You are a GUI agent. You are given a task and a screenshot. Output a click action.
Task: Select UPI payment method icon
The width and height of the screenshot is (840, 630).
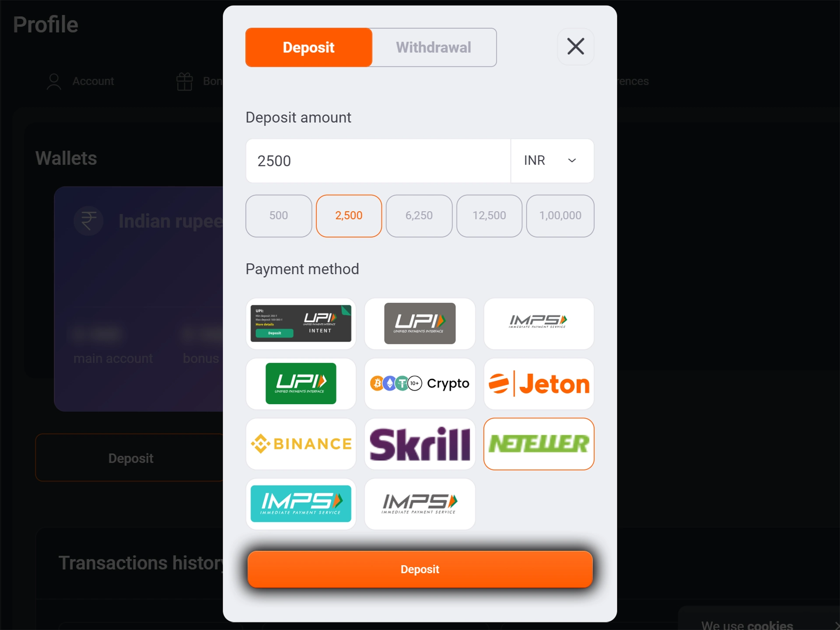coord(419,323)
